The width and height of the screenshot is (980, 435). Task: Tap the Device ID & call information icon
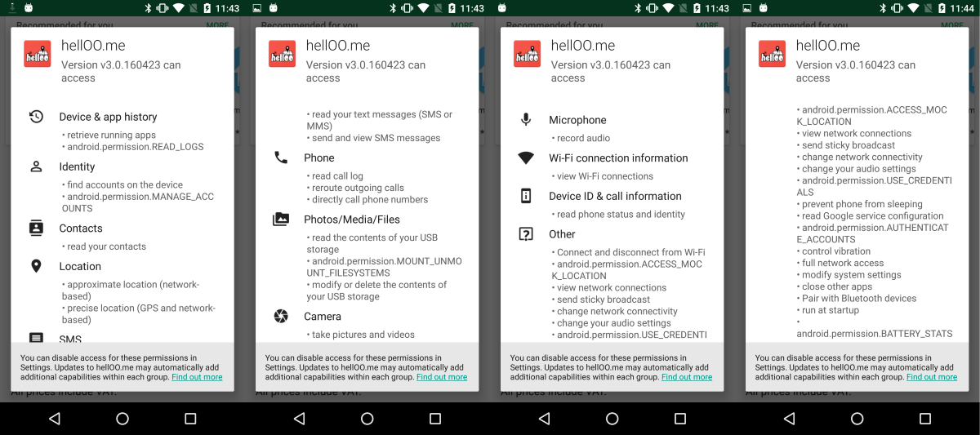coord(526,196)
